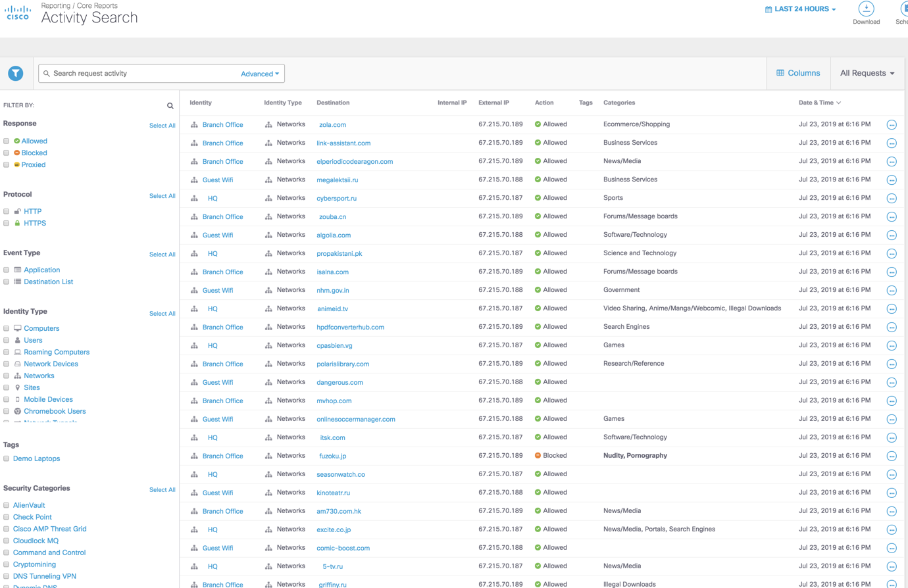Image resolution: width=908 pixels, height=588 pixels.
Task: Check the Chromebook Users identity type
Action: pos(7,412)
